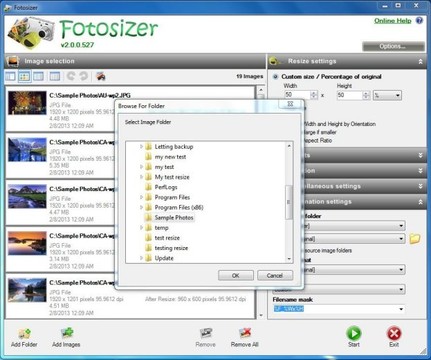Expand the temp folder arrow
Viewport: 431px width, 360px height.
[x=141, y=228]
